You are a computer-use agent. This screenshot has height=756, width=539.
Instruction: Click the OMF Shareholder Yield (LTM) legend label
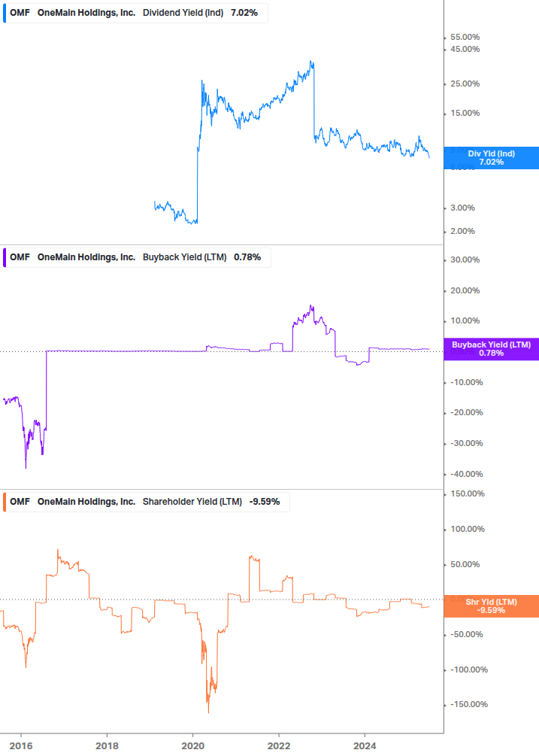pos(147,502)
